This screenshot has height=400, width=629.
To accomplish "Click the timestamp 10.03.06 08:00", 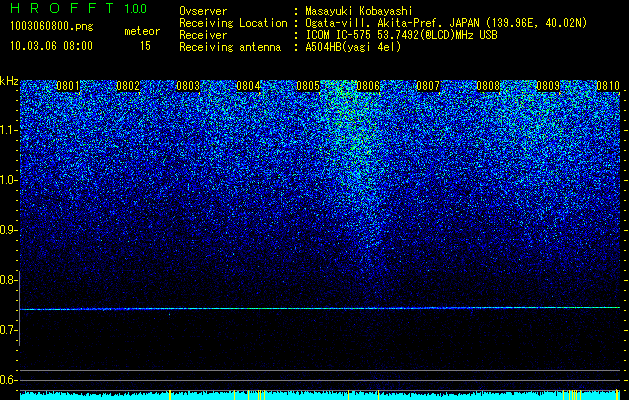I will 51,46.
